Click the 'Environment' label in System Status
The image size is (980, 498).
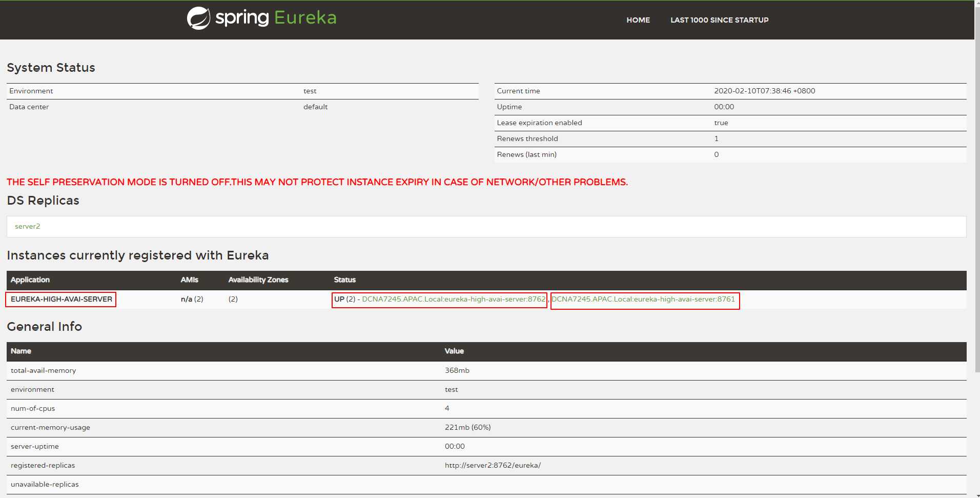click(x=31, y=91)
